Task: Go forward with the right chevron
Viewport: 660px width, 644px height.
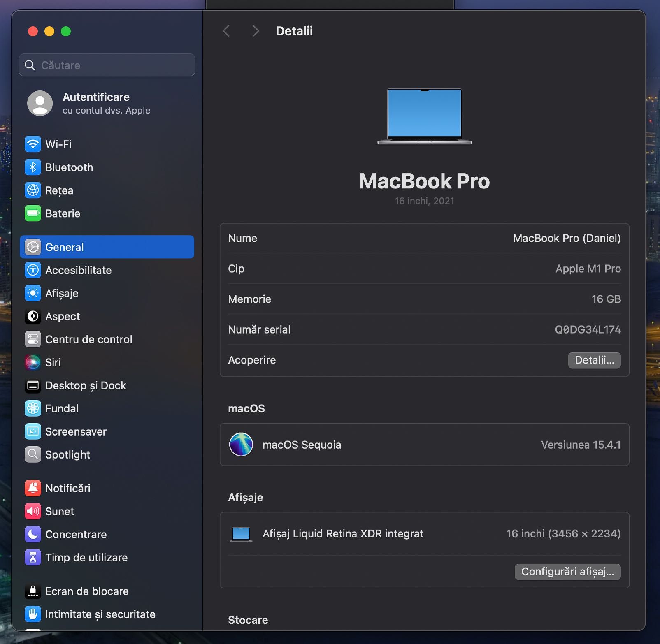Action: [x=256, y=31]
